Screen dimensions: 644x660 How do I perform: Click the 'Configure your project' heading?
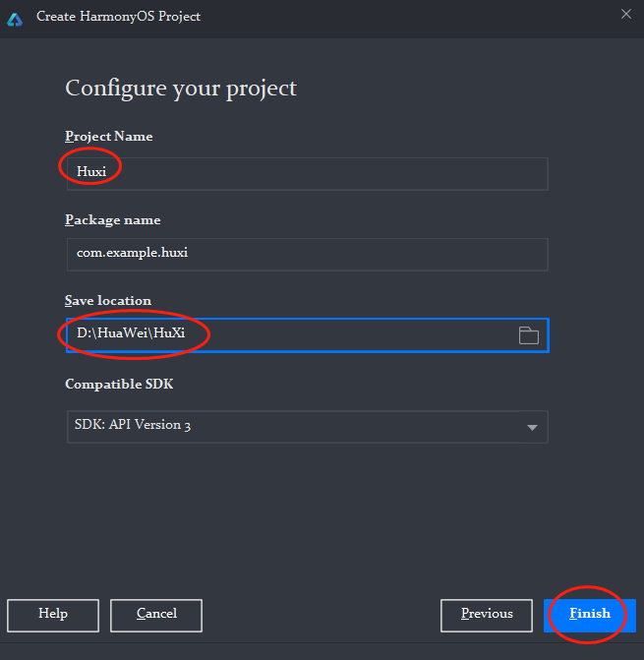pyautogui.click(x=181, y=89)
